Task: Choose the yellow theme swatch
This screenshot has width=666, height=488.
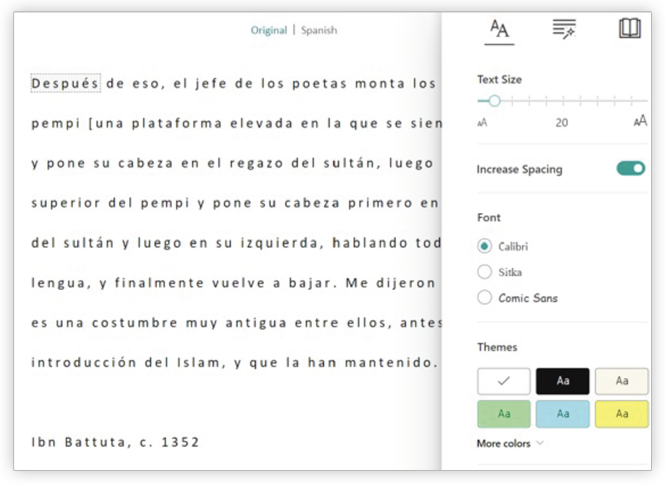Action: 621,414
